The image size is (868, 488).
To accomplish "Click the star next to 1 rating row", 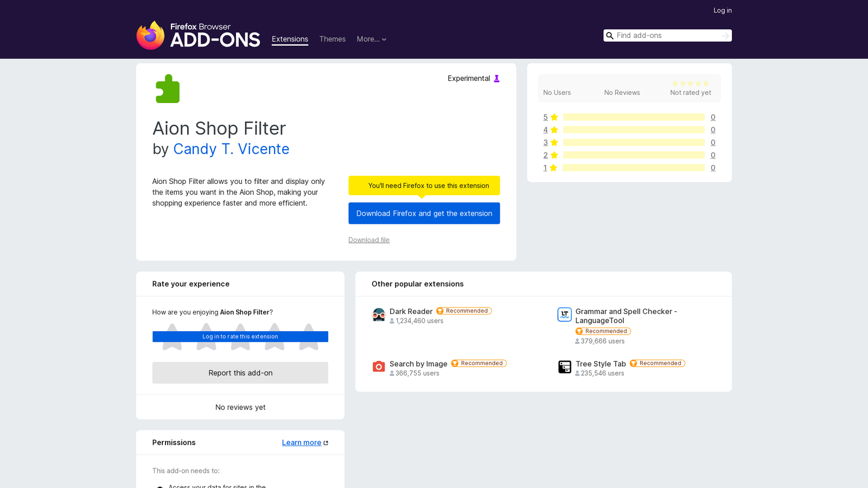I will 553,168.
